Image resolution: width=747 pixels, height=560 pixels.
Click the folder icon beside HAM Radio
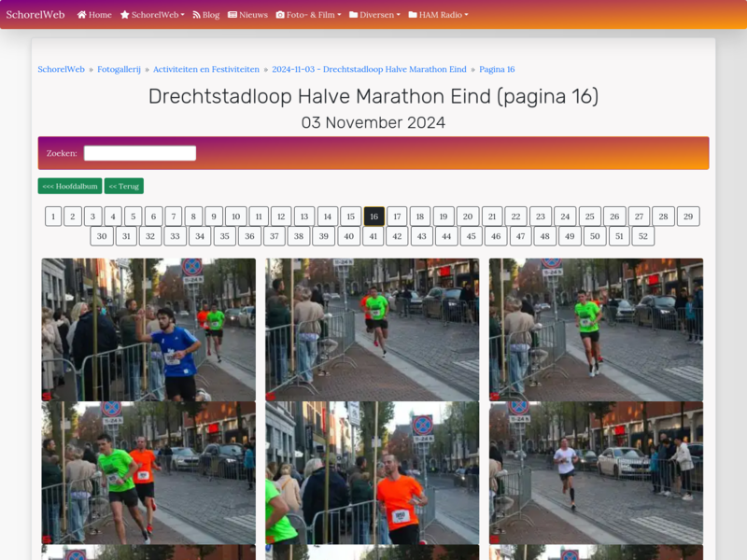click(413, 15)
